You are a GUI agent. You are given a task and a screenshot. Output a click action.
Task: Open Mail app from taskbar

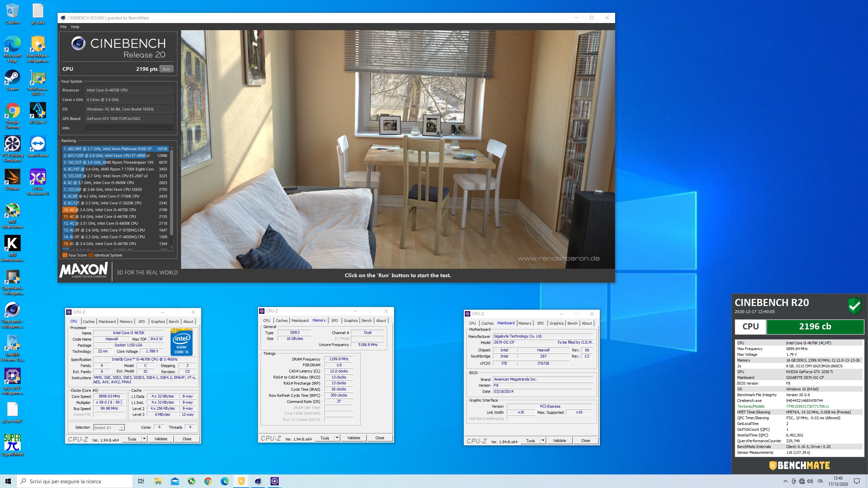click(175, 481)
